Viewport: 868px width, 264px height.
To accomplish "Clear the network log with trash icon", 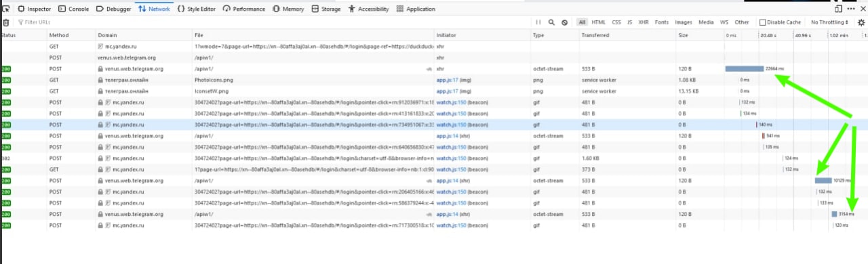I will [6, 22].
